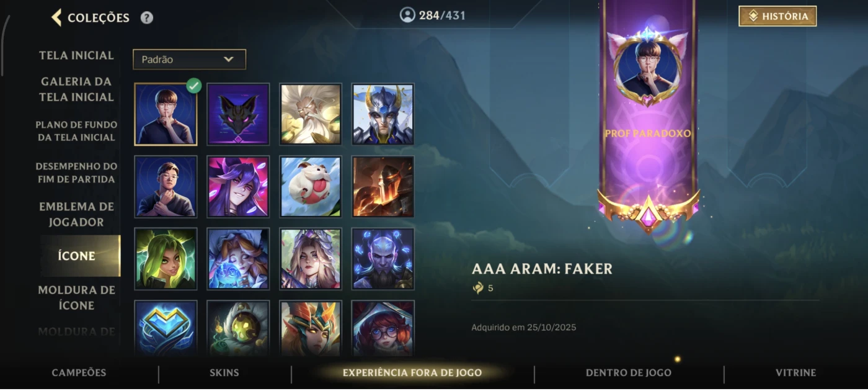Select the red-haired glasses girl icon
This screenshot has height=391, width=868.
tap(383, 328)
